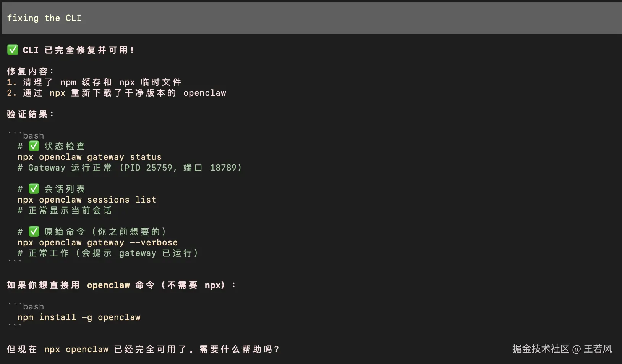Image resolution: width=622 pixels, height=364 pixels.
Task: Click the Gateway 运行正常 PID 25759 comment
Action: click(130, 168)
